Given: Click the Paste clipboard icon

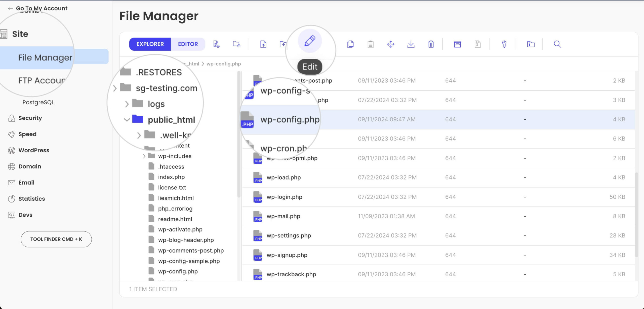Looking at the screenshot, I should [x=371, y=44].
